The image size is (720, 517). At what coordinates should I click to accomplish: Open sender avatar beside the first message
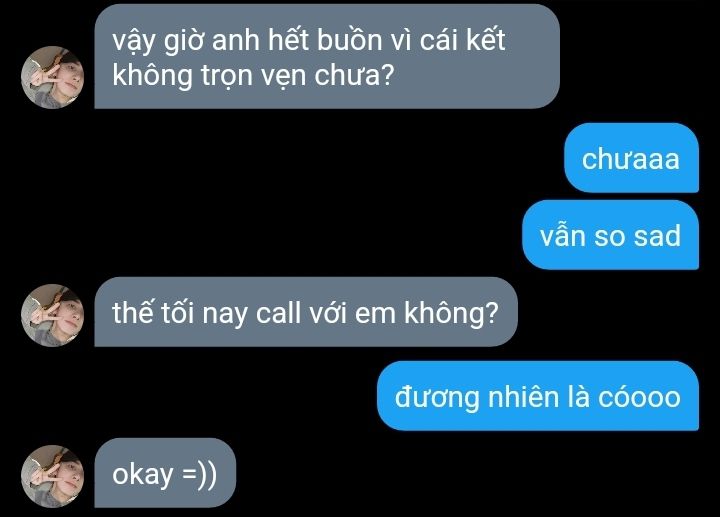click(x=53, y=77)
